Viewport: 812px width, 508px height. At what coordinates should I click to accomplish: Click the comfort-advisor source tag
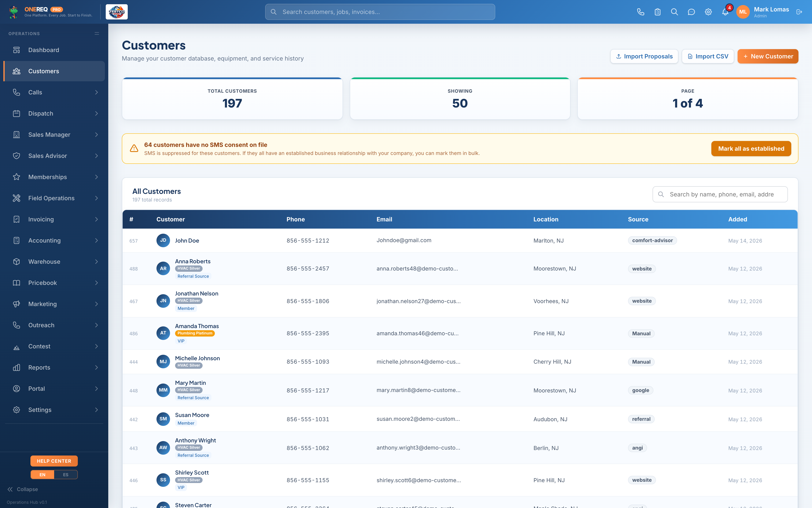click(652, 241)
